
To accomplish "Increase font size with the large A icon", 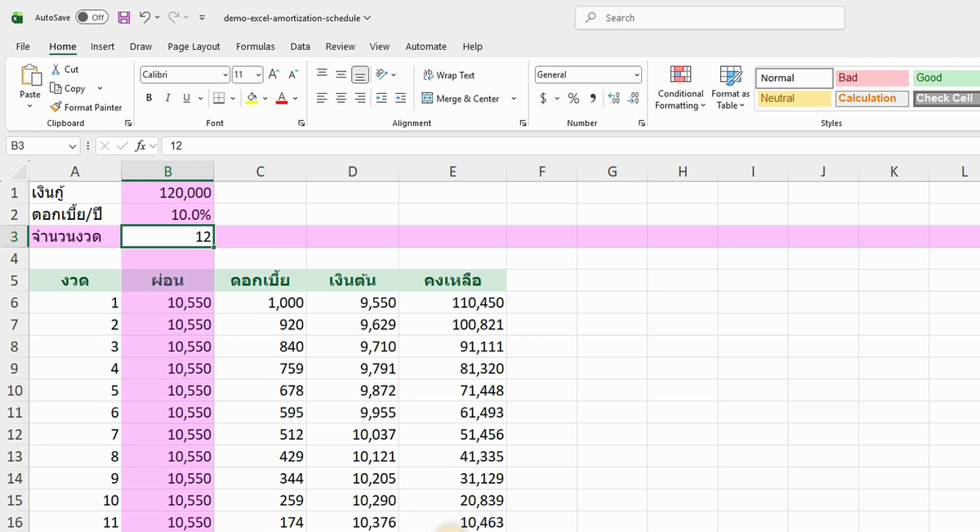I will point(274,74).
